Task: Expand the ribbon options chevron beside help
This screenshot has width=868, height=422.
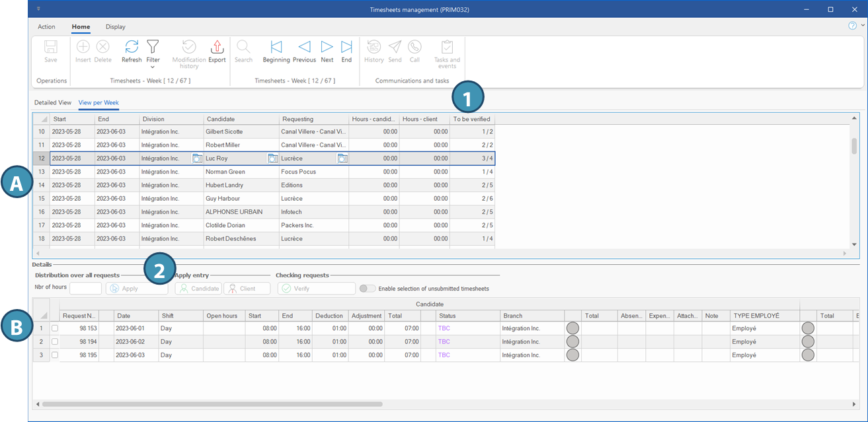Action: coord(863,26)
